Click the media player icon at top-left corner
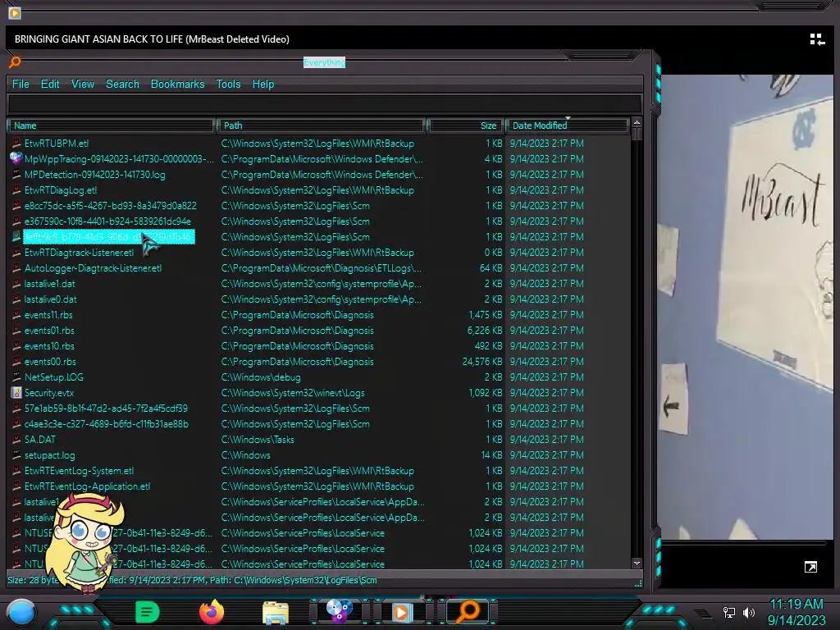This screenshot has height=630, width=840. 15,12
